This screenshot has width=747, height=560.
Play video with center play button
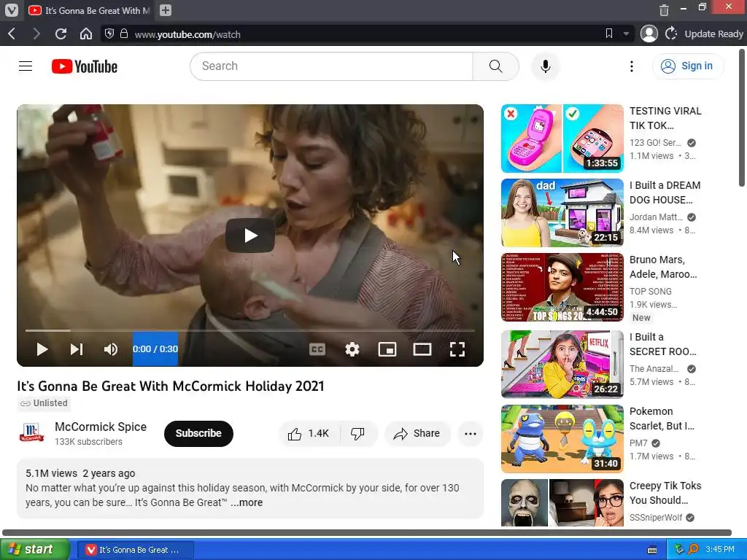(250, 236)
